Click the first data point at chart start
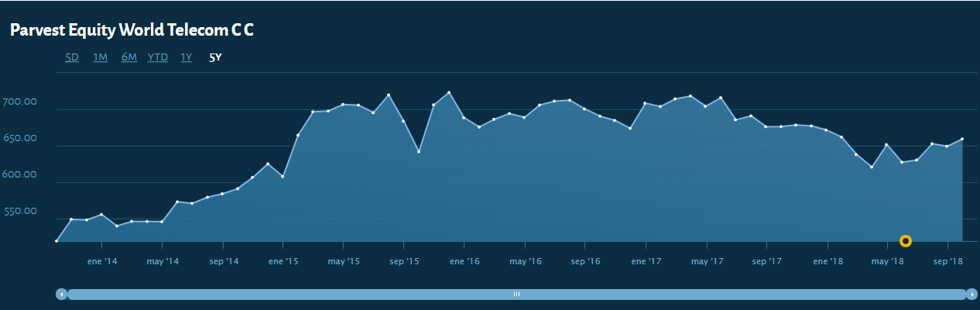Screen dimensions: 980x310 coord(57,241)
